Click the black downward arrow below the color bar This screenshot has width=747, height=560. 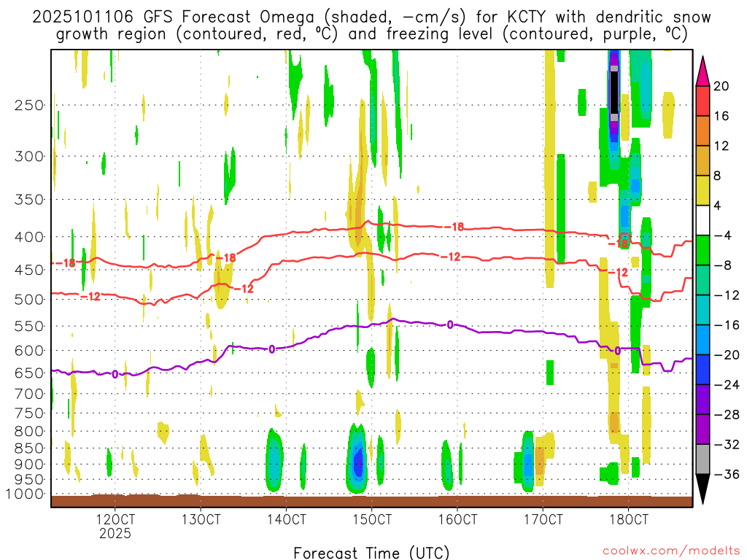(x=703, y=489)
